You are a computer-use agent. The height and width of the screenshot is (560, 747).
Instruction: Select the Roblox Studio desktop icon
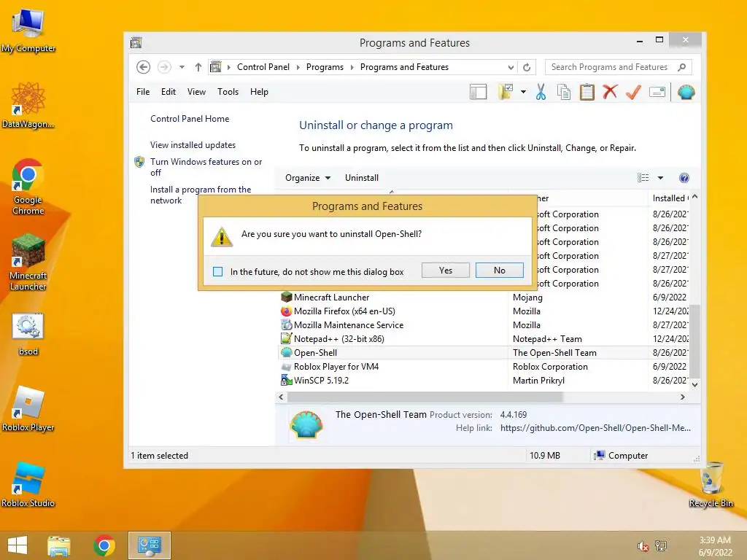point(28,485)
